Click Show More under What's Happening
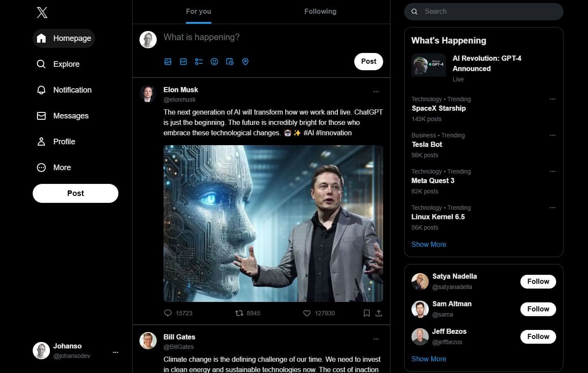This screenshot has height=373, width=588. pyautogui.click(x=429, y=244)
